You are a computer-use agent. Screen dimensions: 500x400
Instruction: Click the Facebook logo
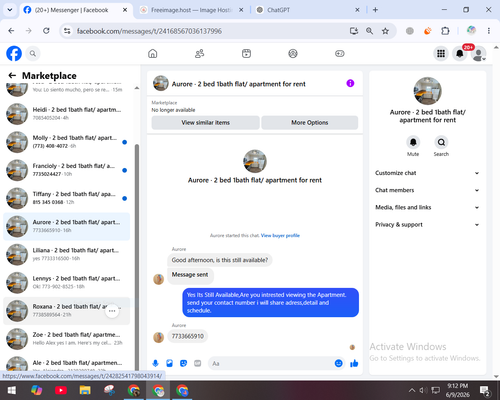14,53
